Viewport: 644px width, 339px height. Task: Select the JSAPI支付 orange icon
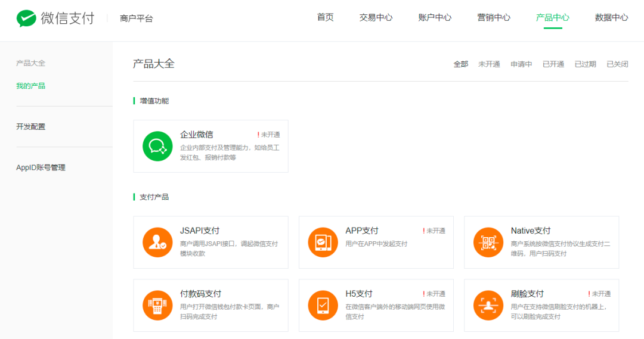coord(157,242)
